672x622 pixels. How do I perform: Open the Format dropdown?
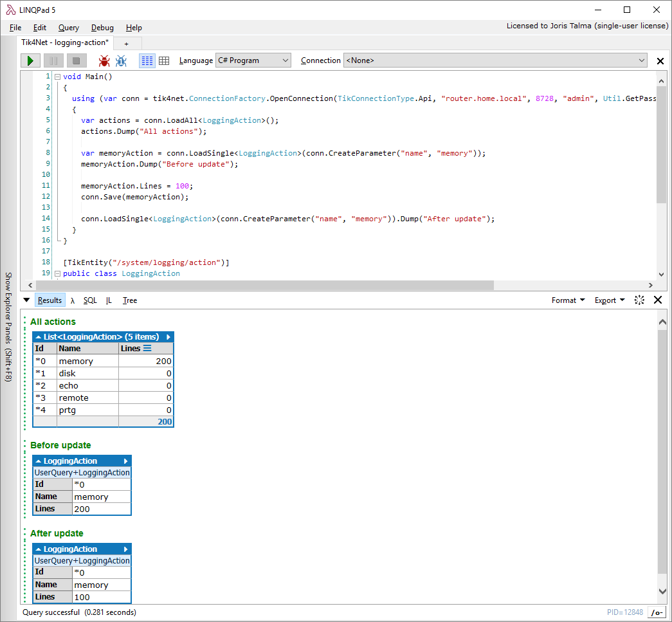568,300
